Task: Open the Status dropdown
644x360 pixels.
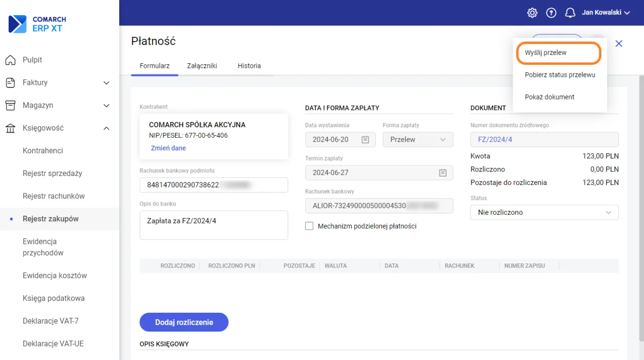Action: point(544,213)
